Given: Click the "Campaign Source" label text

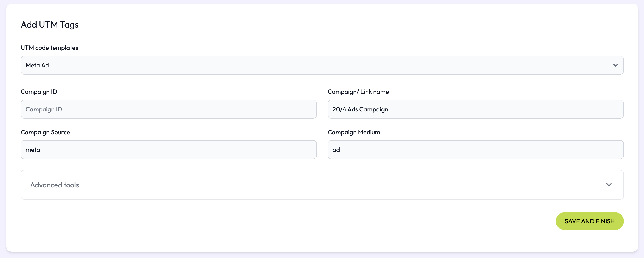Looking at the screenshot, I should [x=45, y=132].
